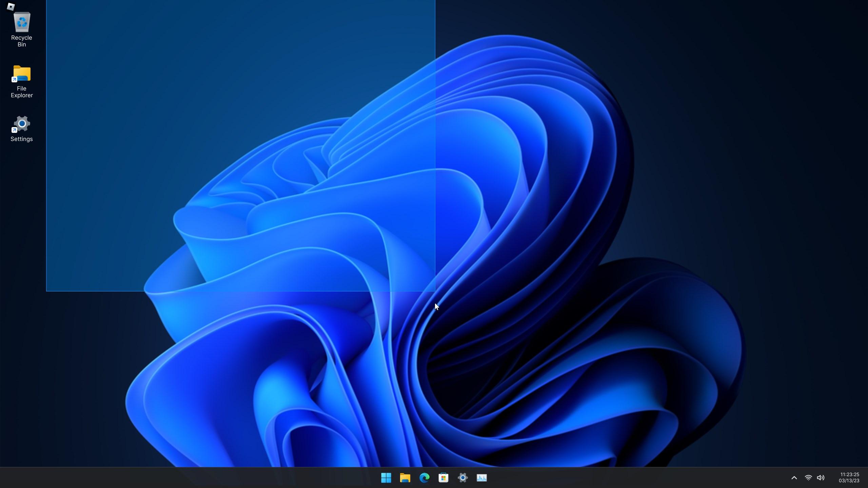Select the Recycle Bin desktop icon
Screen dimensions: 868x488
tap(22, 22)
